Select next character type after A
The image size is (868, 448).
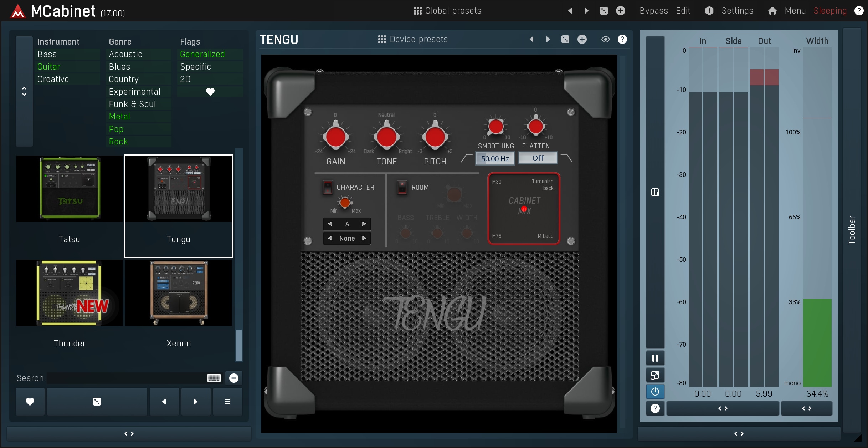[364, 224]
